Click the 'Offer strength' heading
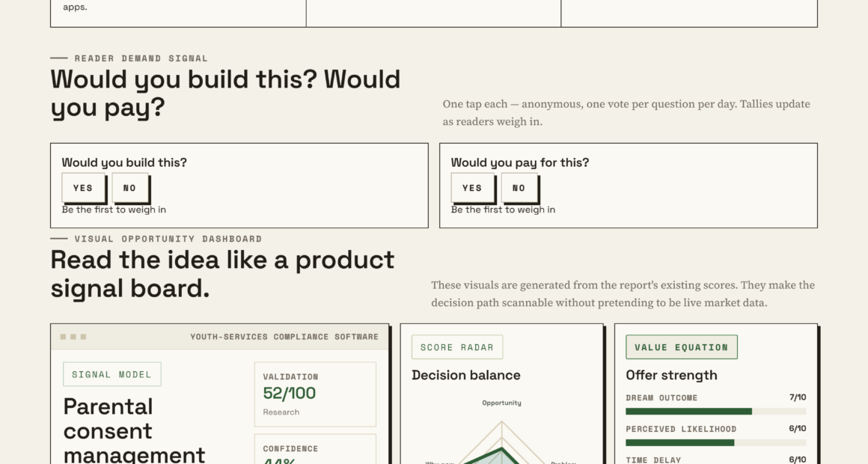 (671, 375)
